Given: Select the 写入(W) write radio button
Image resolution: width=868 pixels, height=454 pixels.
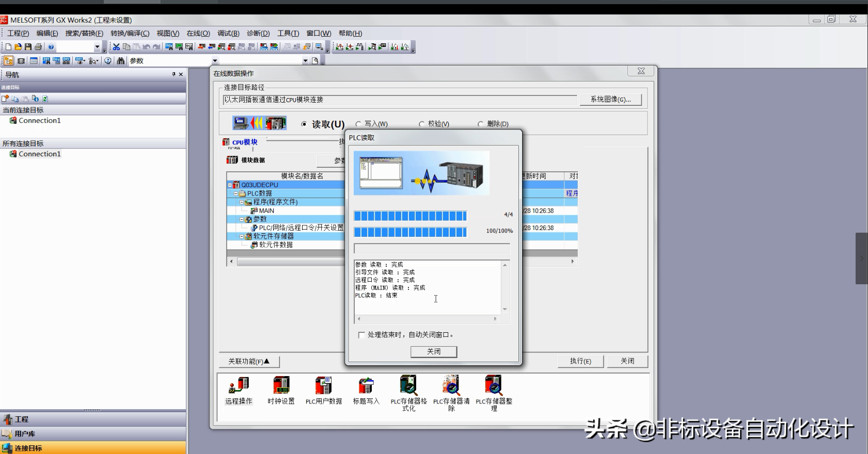Looking at the screenshot, I should point(358,124).
